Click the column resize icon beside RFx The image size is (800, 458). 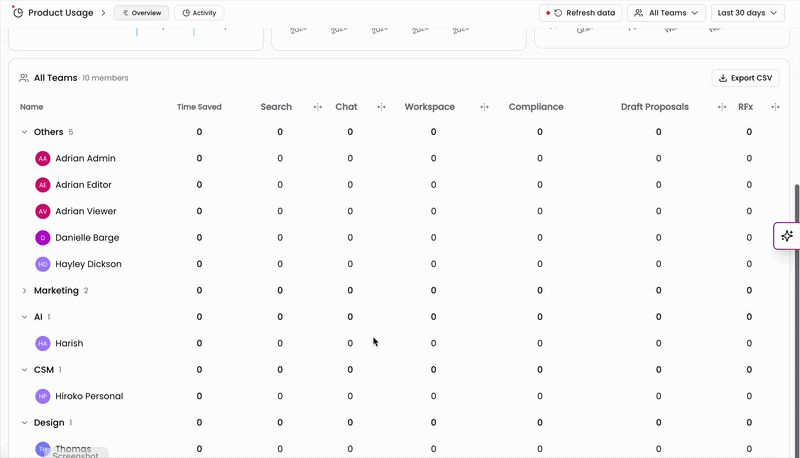tap(776, 107)
